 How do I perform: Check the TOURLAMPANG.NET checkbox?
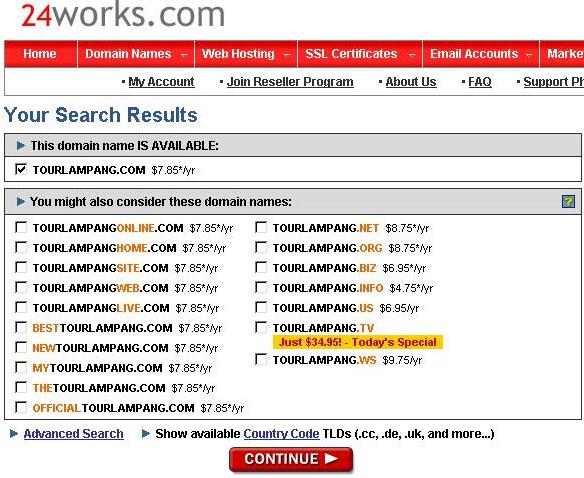point(261,227)
